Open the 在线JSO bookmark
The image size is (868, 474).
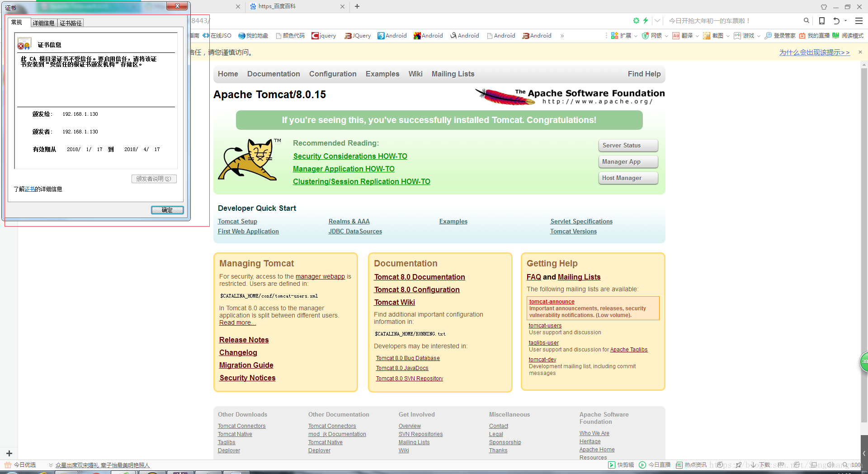tap(217, 36)
